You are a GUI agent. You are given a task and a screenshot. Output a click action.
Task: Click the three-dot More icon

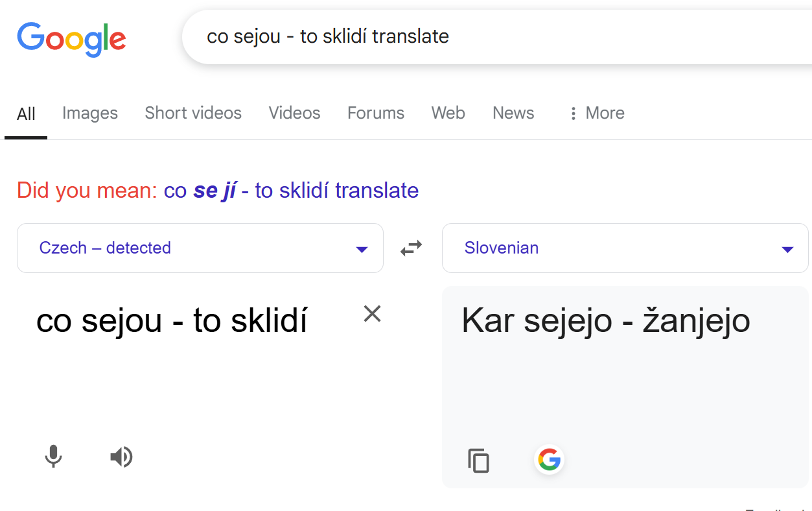[573, 113]
